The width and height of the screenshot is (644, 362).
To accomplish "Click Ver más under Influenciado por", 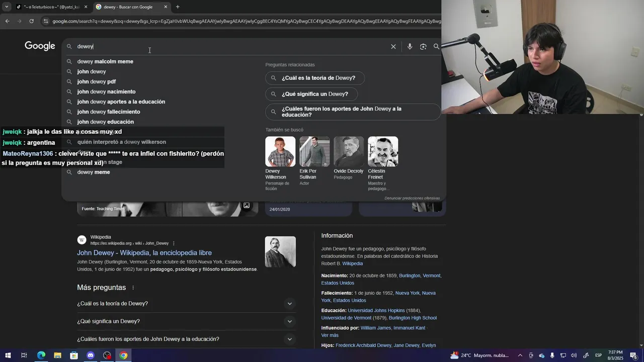I will click(x=330, y=335).
